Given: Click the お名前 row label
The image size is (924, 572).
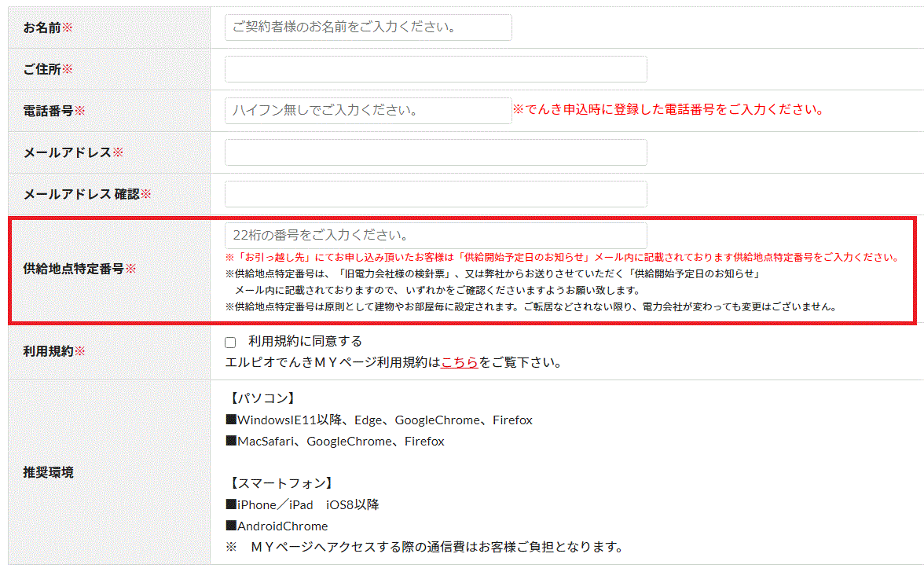Looking at the screenshot, I should [42, 27].
